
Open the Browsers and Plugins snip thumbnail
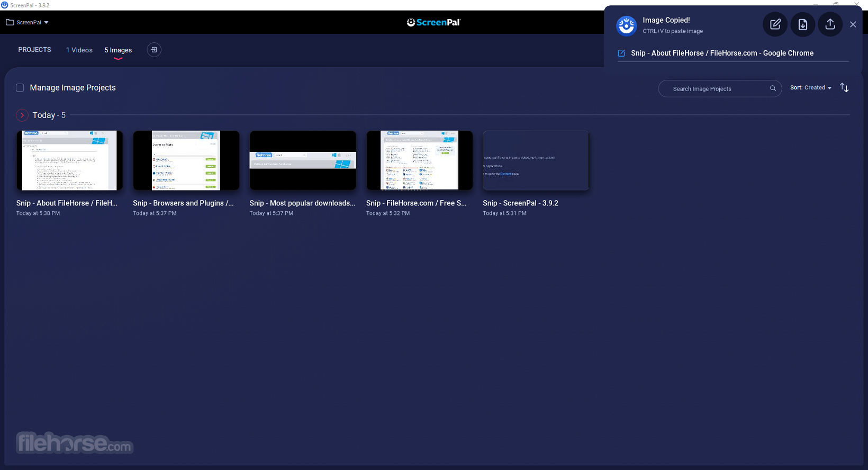pos(186,160)
